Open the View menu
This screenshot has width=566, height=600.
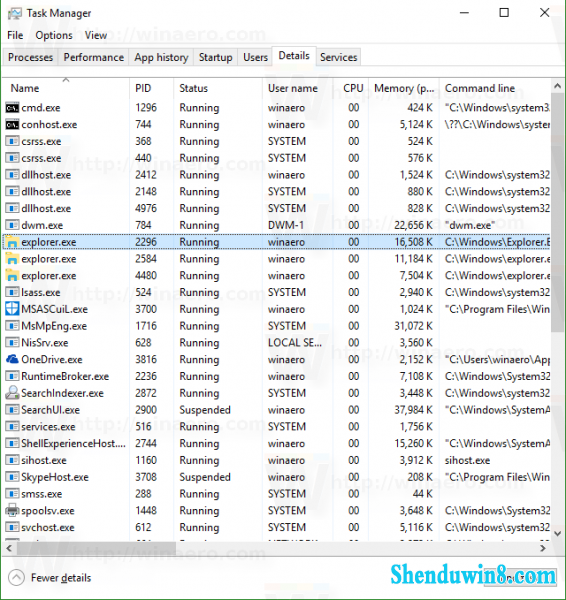(96, 35)
